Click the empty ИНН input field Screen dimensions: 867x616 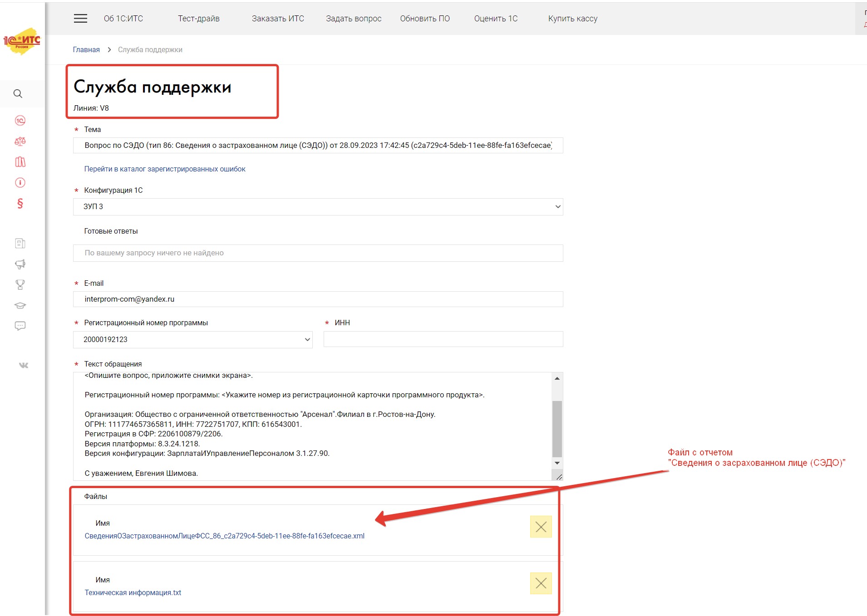point(443,339)
